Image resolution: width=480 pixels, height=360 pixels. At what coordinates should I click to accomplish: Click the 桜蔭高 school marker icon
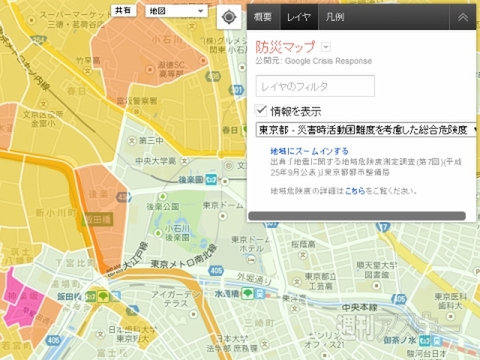[x=303, y=255]
